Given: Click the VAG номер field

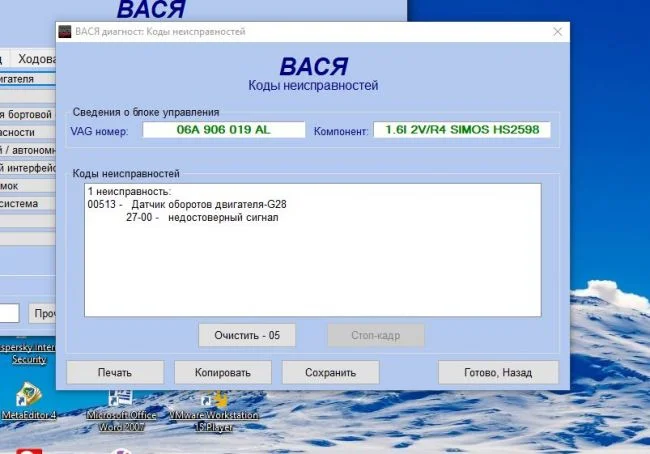Looking at the screenshot, I should click(223, 130).
